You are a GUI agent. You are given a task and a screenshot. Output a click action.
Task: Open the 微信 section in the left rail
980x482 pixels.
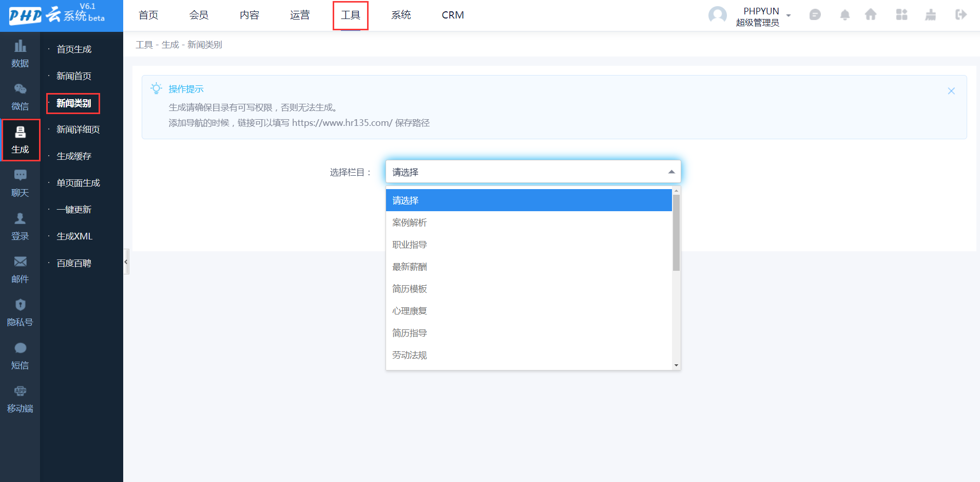pyautogui.click(x=20, y=97)
